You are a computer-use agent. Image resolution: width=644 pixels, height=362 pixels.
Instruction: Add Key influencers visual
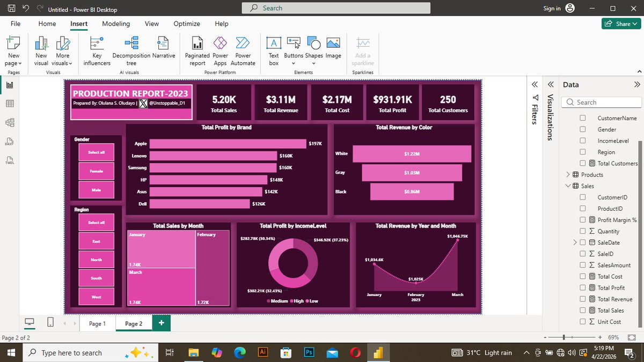pyautogui.click(x=97, y=51)
